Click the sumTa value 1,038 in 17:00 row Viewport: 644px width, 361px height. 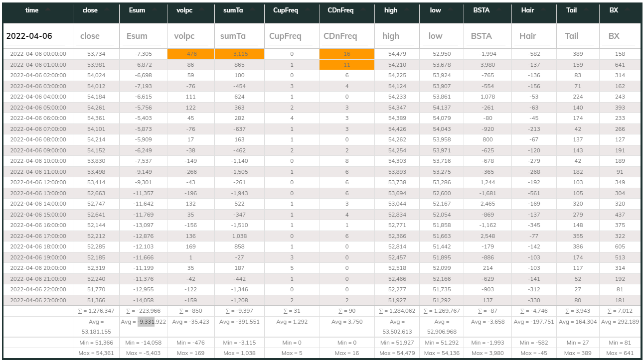(x=240, y=236)
